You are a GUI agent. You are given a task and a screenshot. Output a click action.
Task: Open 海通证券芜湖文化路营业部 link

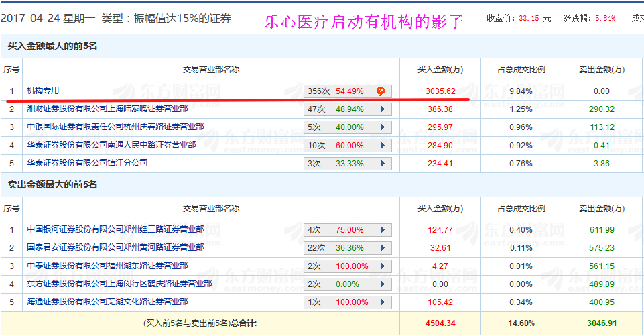[x=107, y=302]
